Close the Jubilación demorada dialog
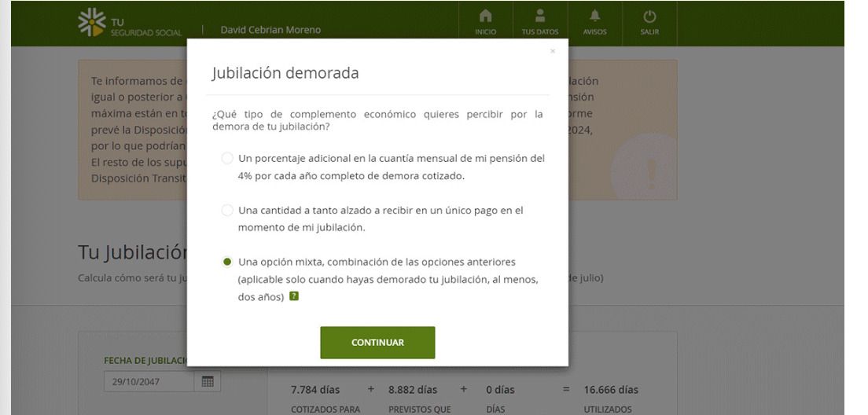The image size is (868, 415). pyautogui.click(x=552, y=51)
